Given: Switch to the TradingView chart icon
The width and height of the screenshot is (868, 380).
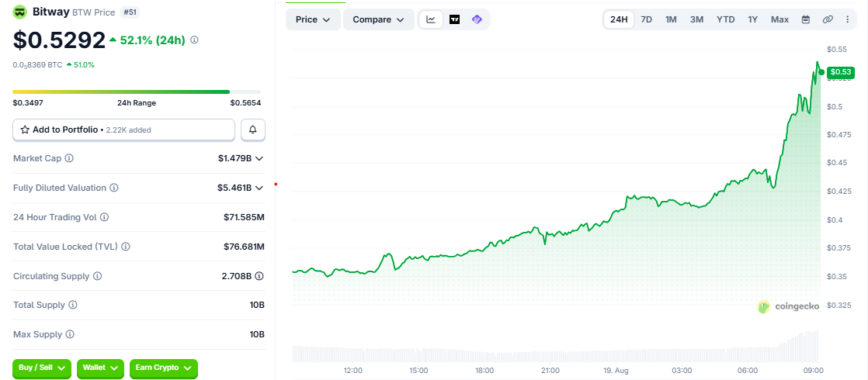Looking at the screenshot, I should [454, 19].
